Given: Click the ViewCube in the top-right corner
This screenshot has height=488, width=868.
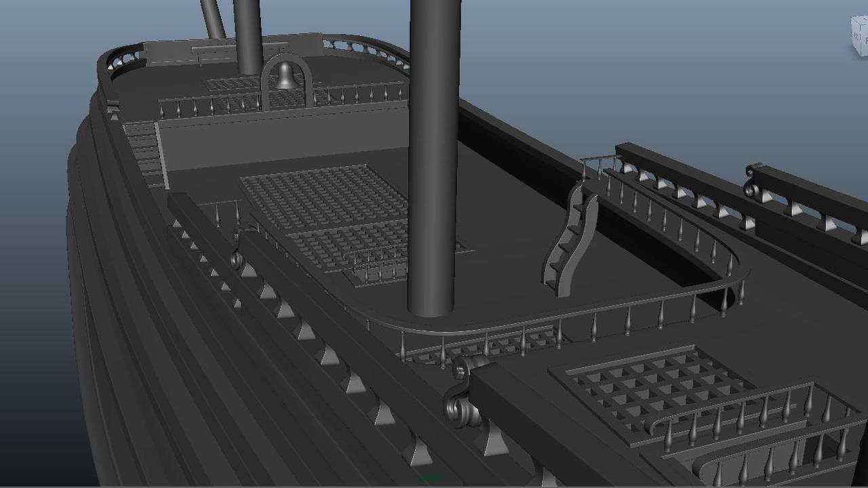Looking at the screenshot, I should pos(859,37).
